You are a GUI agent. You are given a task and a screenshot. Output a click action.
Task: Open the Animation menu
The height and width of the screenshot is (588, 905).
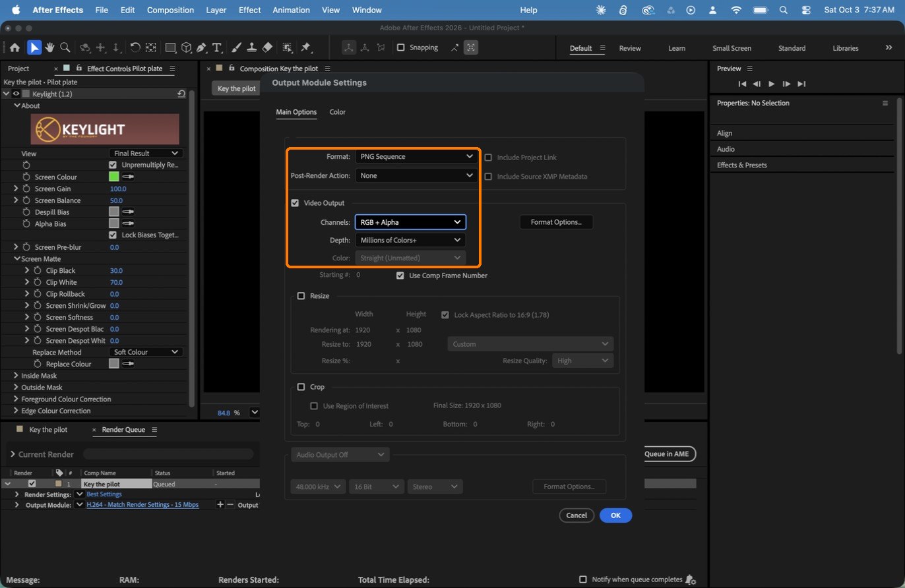point(291,10)
